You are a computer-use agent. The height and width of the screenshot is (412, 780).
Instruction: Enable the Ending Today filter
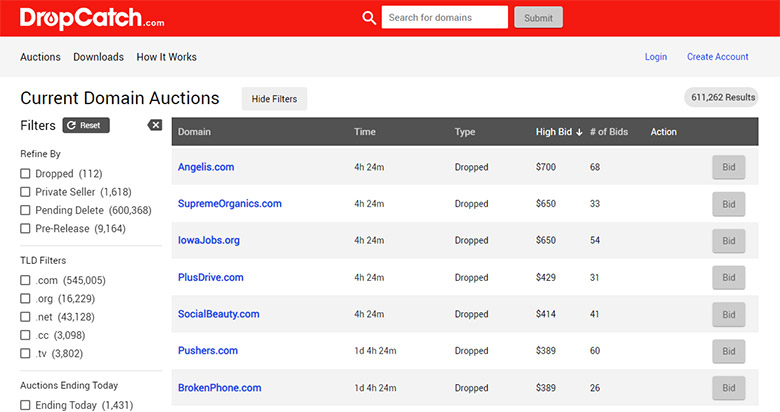pos(25,405)
